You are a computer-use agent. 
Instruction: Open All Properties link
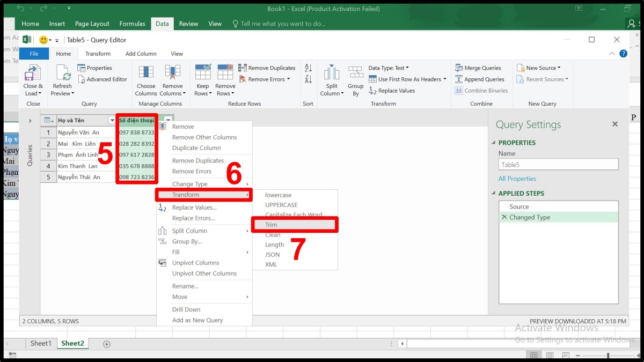pos(517,179)
